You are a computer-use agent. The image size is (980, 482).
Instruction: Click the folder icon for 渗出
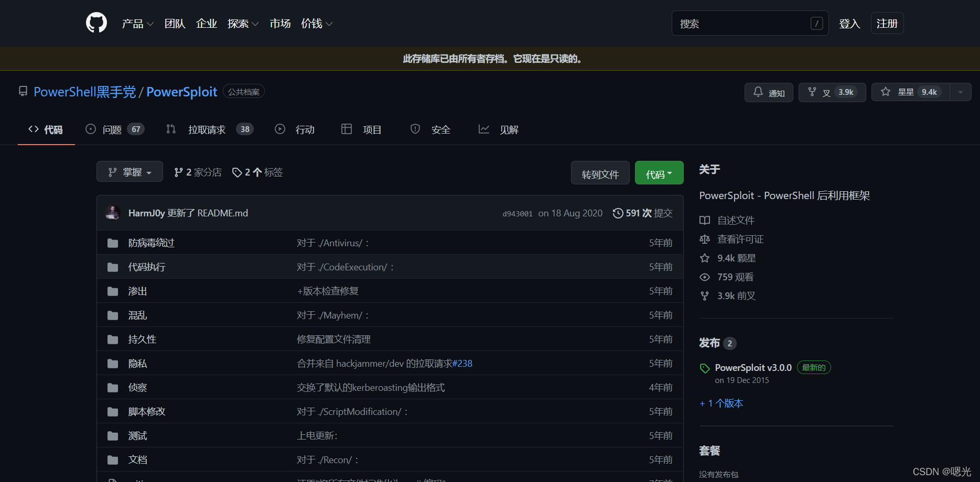click(113, 291)
